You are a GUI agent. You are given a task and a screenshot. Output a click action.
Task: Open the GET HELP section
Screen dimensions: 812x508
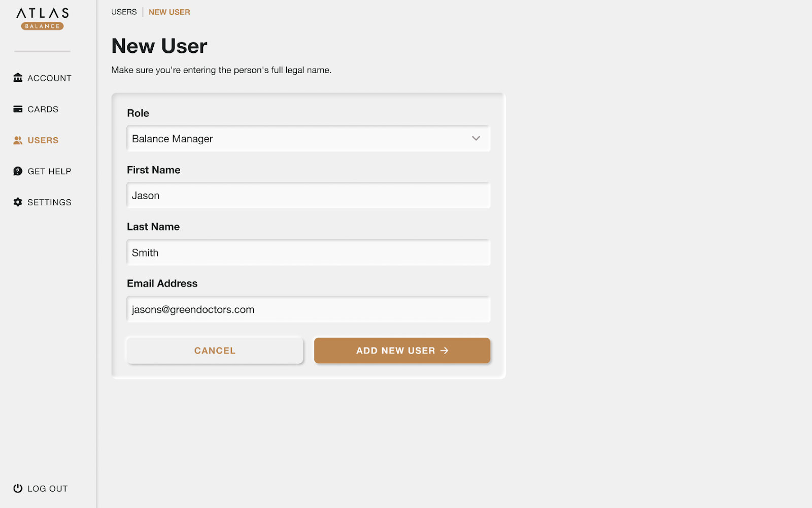click(x=50, y=171)
